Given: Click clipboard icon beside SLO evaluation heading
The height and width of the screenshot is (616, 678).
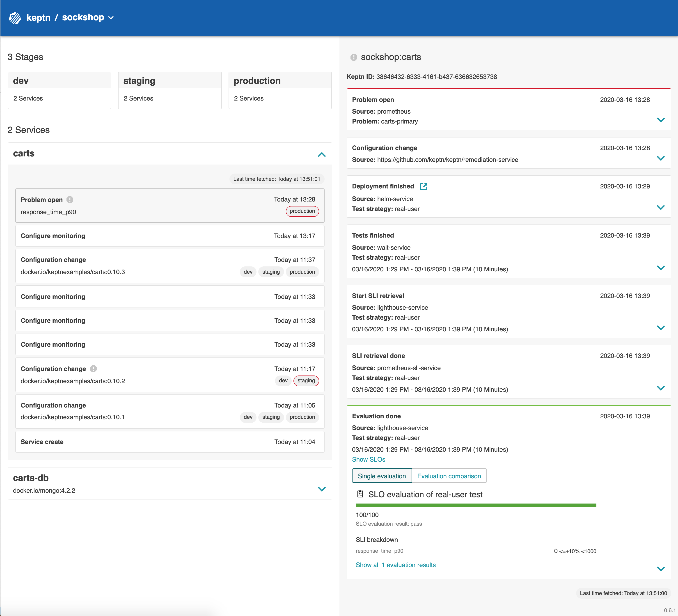Looking at the screenshot, I should [x=360, y=494].
